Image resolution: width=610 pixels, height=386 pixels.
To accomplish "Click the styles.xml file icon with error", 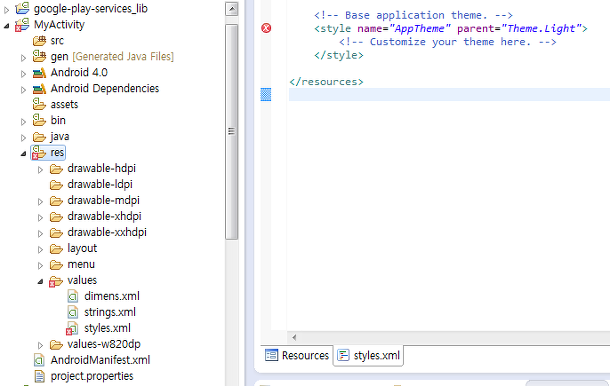I will click(72, 328).
